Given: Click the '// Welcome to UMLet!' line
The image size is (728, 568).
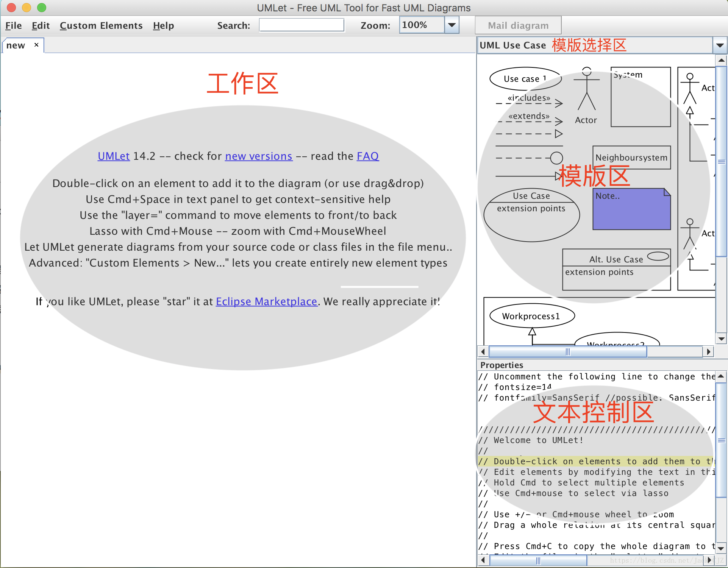Looking at the screenshot, I should tap(531, 440).
